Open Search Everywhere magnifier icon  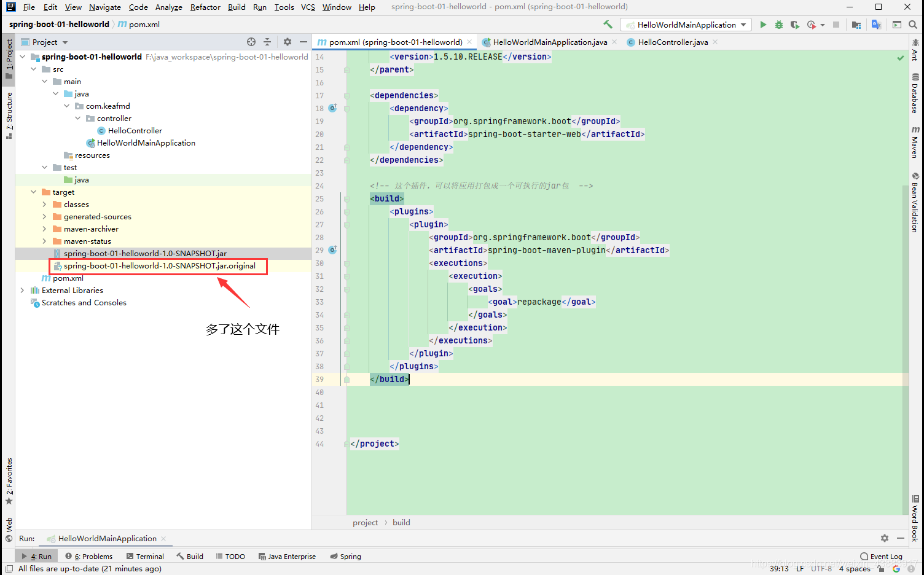coord(913,25)
